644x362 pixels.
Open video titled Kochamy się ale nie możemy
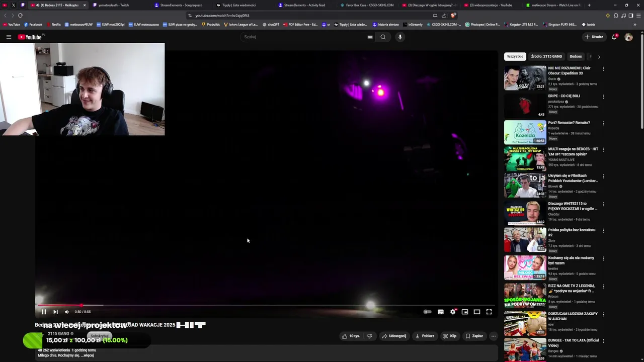(x=571, y=260)
